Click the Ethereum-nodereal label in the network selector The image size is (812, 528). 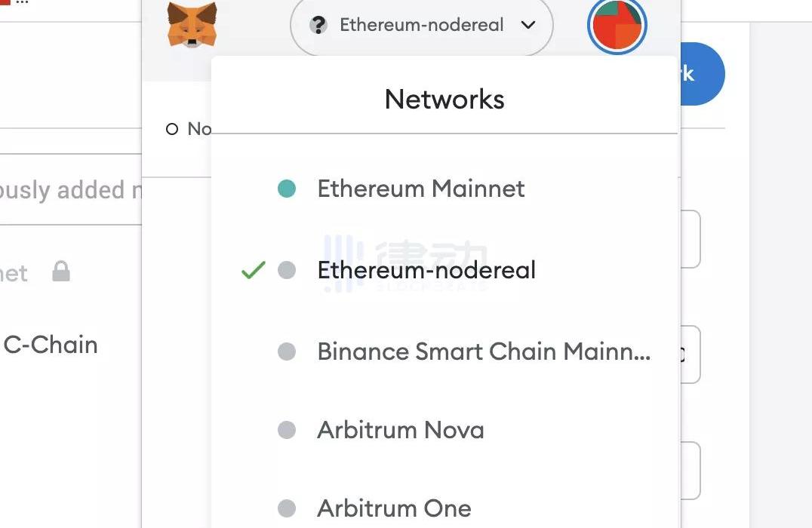[421, 25]
